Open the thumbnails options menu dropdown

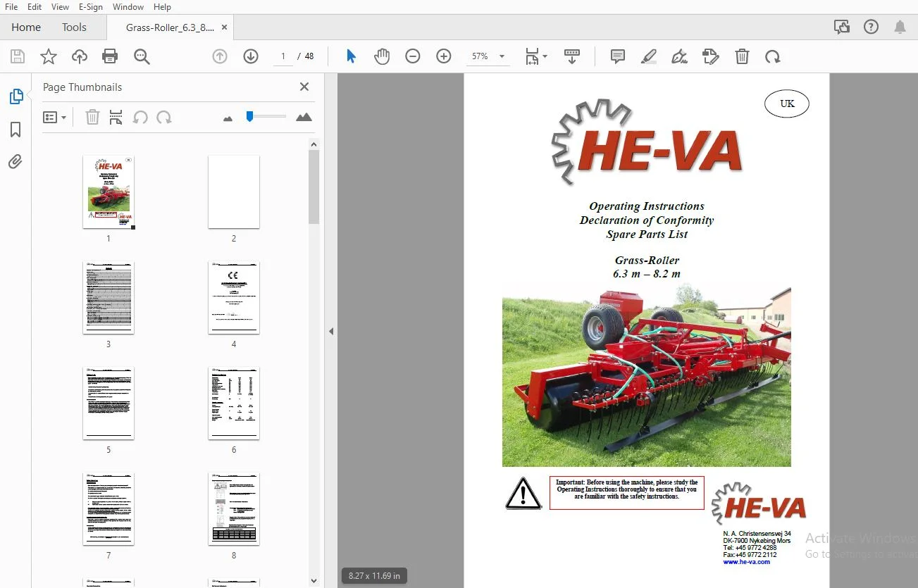[x=54, y=118]
